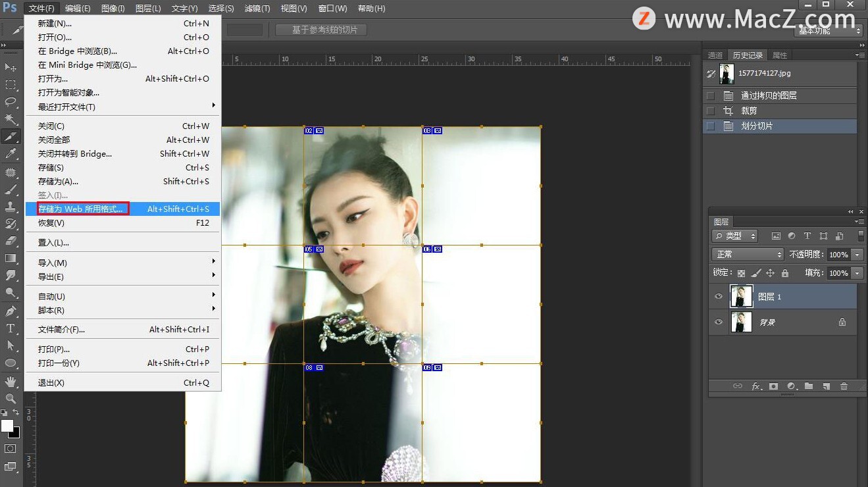This screenshot has width=868, height=487.
Task: Select the Brush tool
Action: click(11, 190)
